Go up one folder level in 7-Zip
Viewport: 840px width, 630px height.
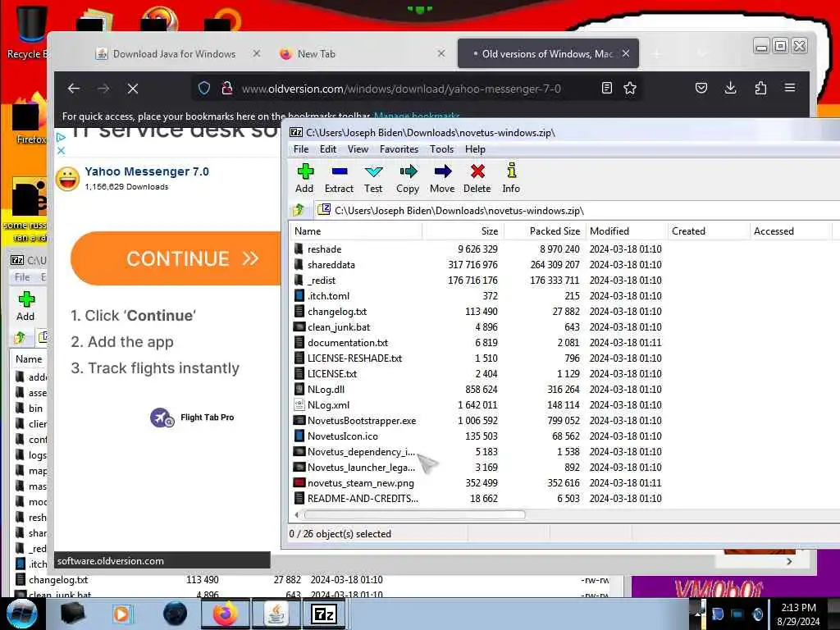[x=299, y=210]
